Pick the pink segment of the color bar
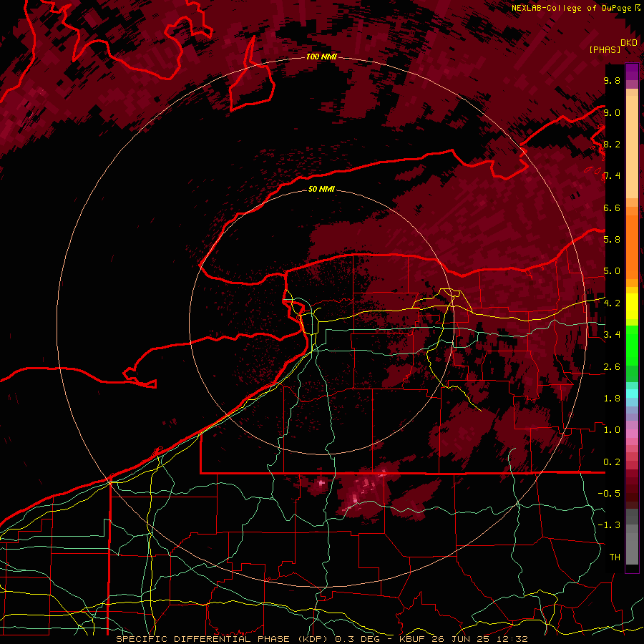This screenshot has height=644, width=644. (x=632, y=434)
